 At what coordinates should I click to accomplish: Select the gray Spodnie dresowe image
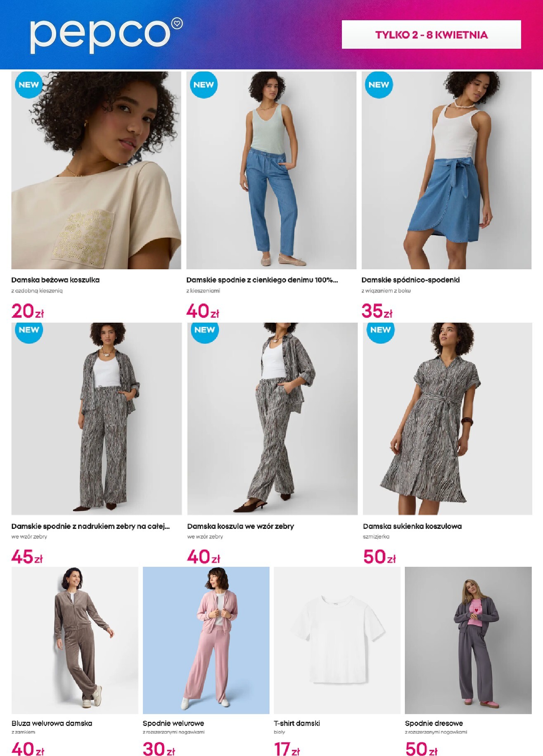[x=468, y=640]
